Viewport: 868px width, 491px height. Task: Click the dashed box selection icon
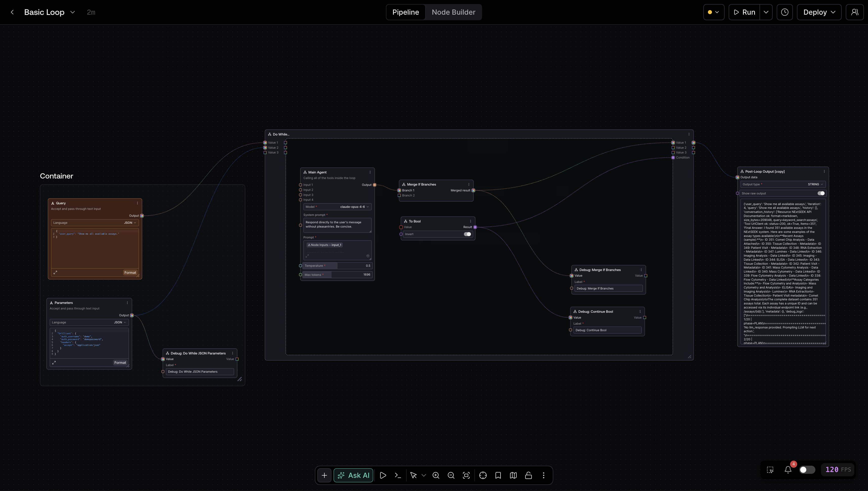coord(770,470)
